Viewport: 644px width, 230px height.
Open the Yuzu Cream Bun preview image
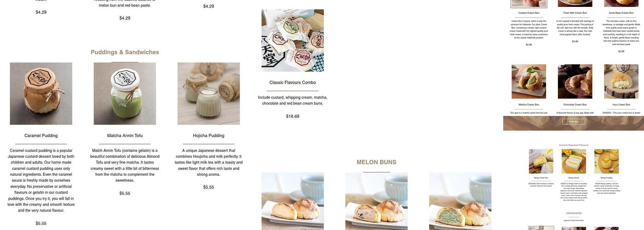[x=621, y=81]
